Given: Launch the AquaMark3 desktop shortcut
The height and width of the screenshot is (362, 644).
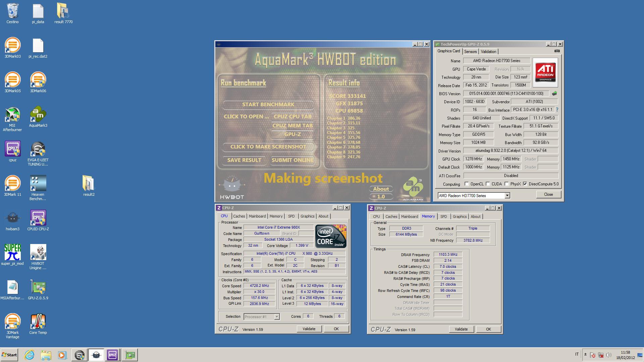Looking at the screenshot, I should [38, 117].
